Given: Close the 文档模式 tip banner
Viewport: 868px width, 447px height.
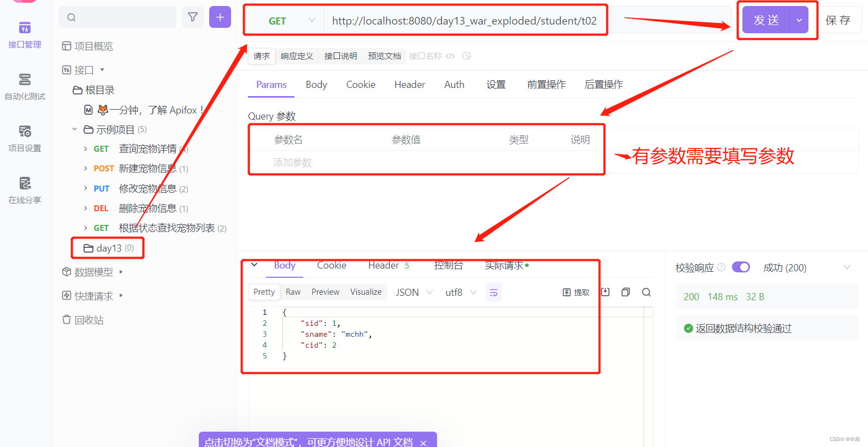Looking at the screenshot, I should coord(423,443).
